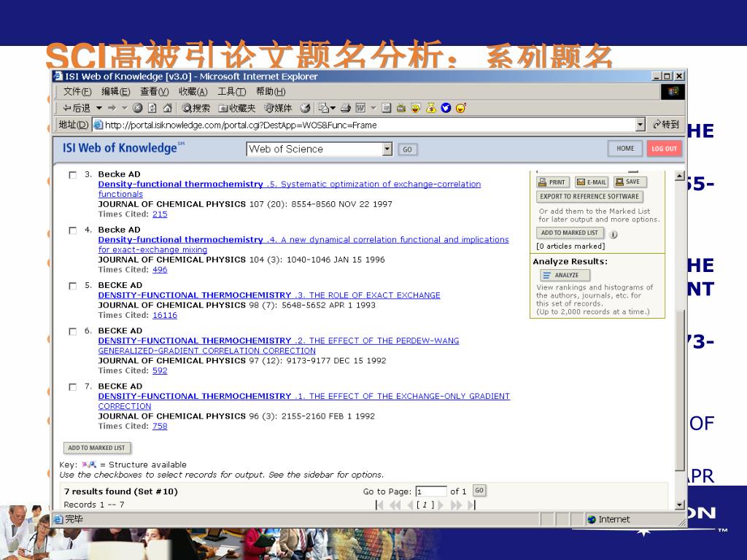Click the SAVE button
747x560 pixels.
coord(628,182)
